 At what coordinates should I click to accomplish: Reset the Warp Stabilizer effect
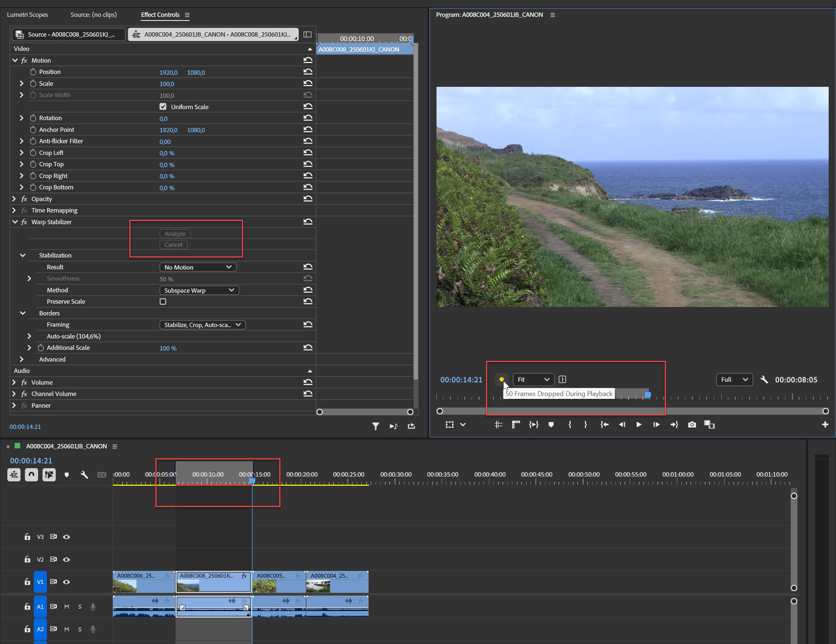(x=308, y=222)
